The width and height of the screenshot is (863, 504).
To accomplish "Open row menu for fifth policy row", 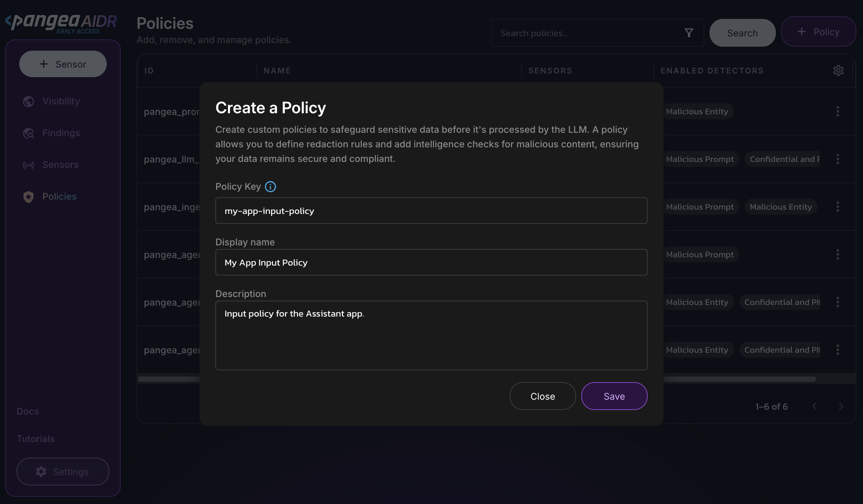I will tap(838, 302).
